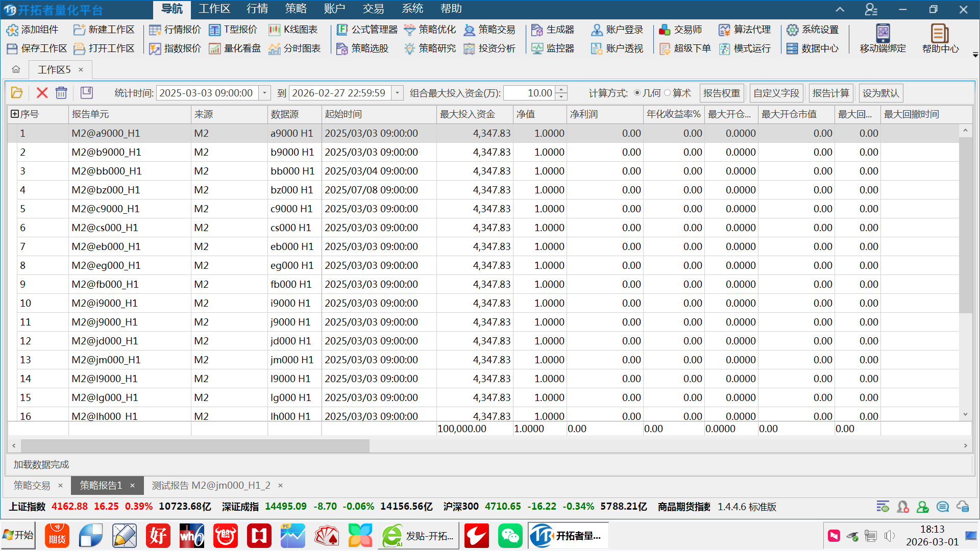This screenshot has width=980, height=551.
Task: Select 几何 calculation method radio
Action: coord(637,93)
